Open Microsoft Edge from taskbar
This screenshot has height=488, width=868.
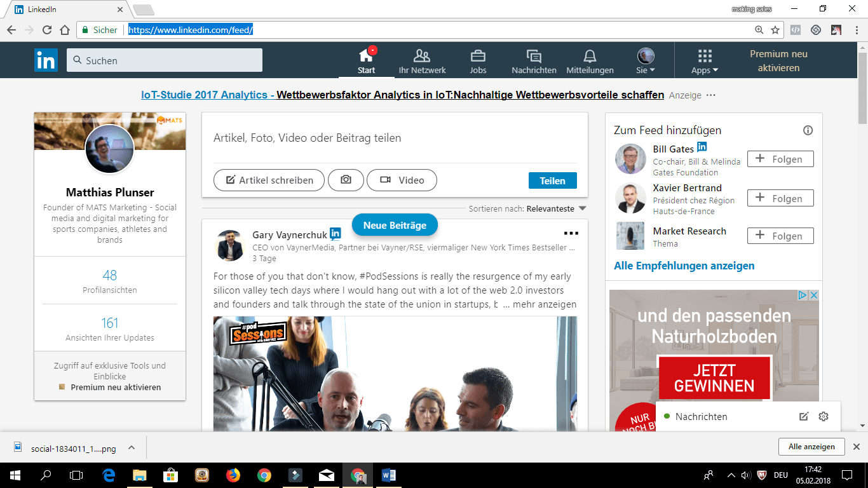(109, 475)
